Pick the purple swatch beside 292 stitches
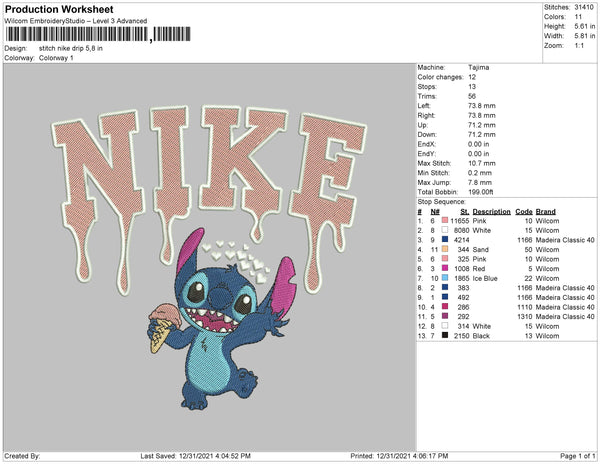600x464 pixels. (x=445, y=316)
